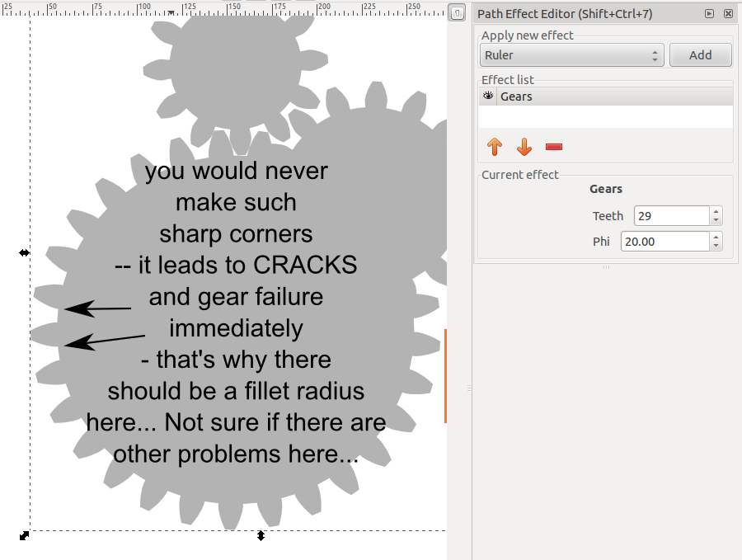
Task: Click the bottom-middle selection resize handle
Action: (261, 535)
